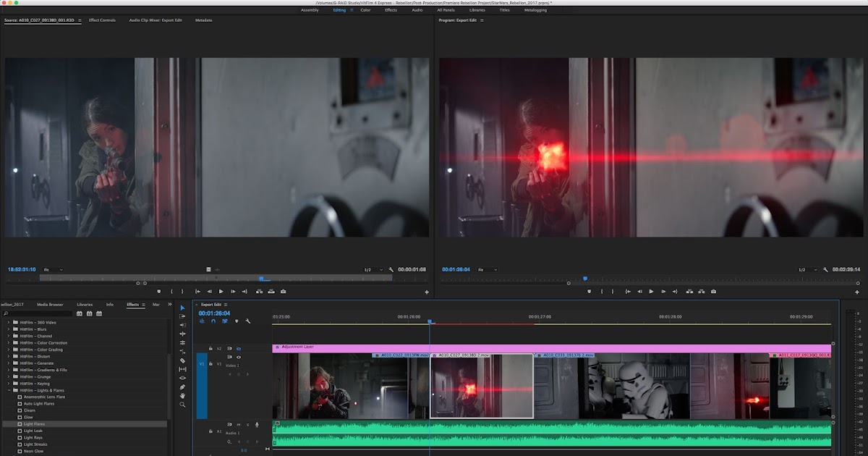Click the effects search field
This screenshot has width=868, height=456.
pos(36,313)
